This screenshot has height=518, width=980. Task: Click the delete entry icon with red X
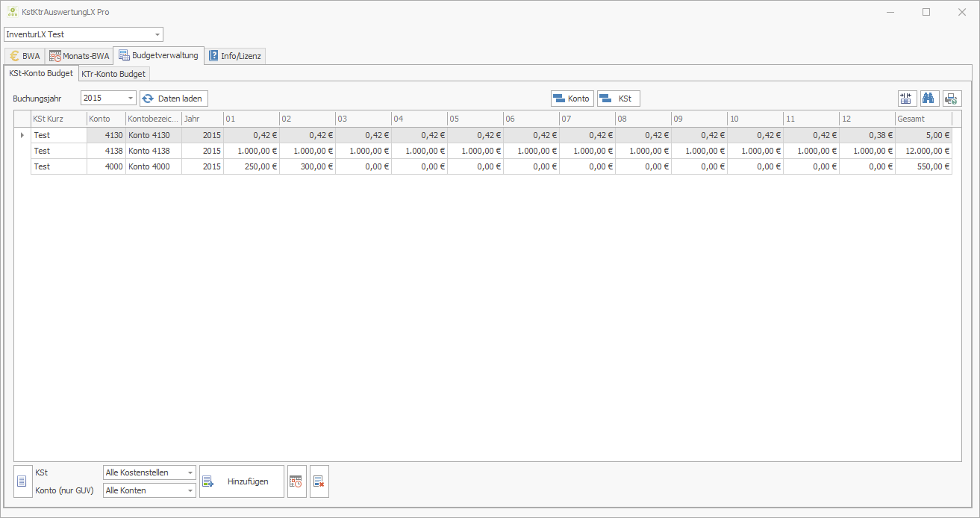click(319, 481)
